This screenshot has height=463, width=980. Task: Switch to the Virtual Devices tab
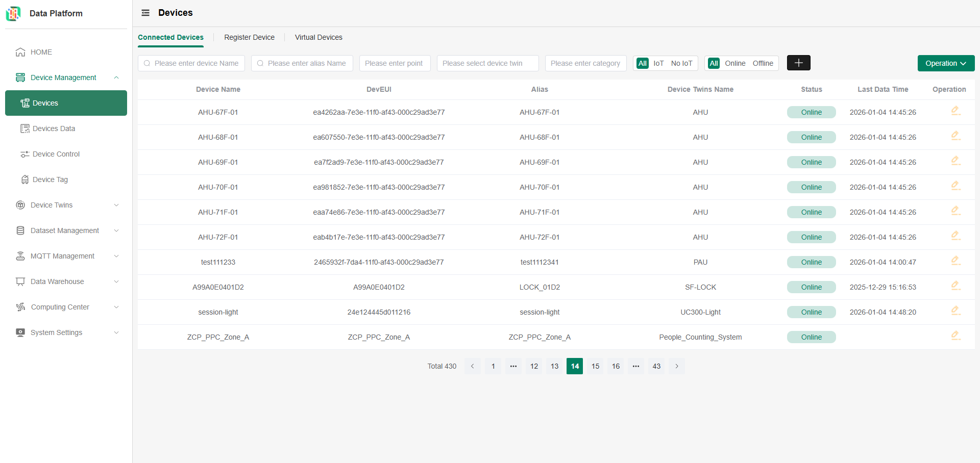(318, 37)
